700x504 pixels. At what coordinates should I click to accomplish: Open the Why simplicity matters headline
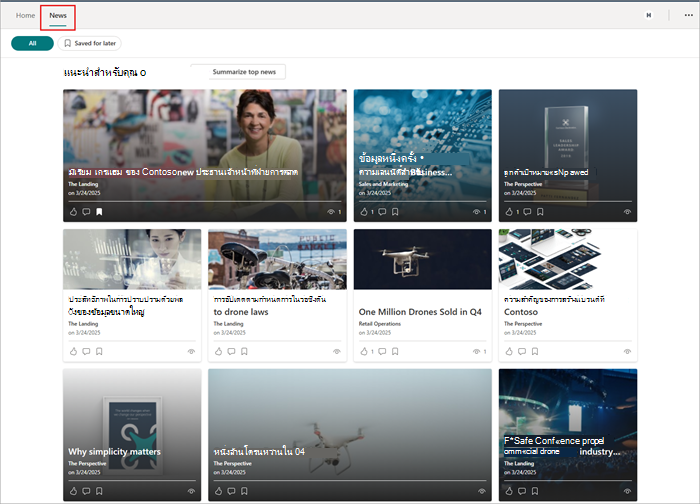114,452
